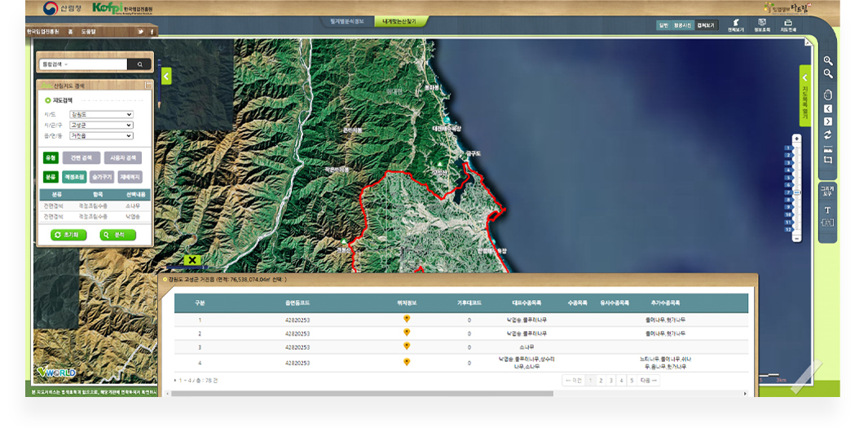Image resolution: width=868 pixels, height=428 pixels.
Task: Click the magnifier search button in search box
Action: 139,64
